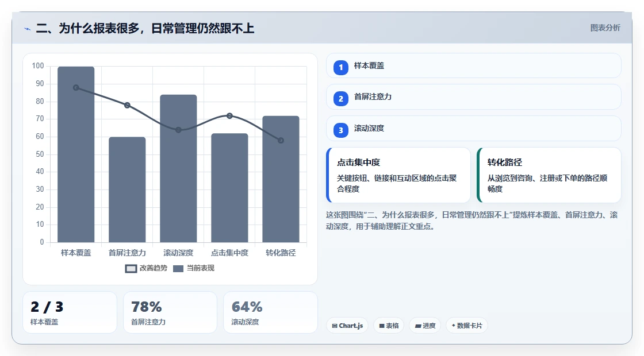Click the x-axis label 首屏注意力
644x356 pixels.
tap(127, 253)
